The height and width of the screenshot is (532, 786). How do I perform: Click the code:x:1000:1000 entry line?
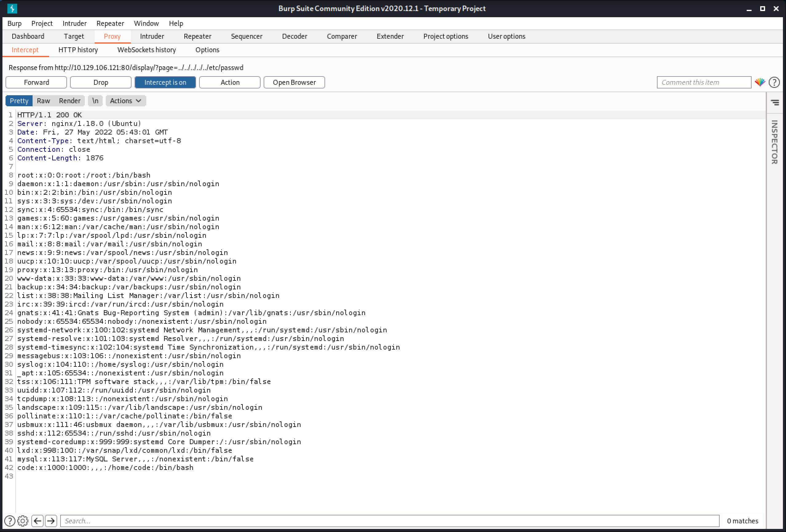pyautogui.click(x=105, y=467)
